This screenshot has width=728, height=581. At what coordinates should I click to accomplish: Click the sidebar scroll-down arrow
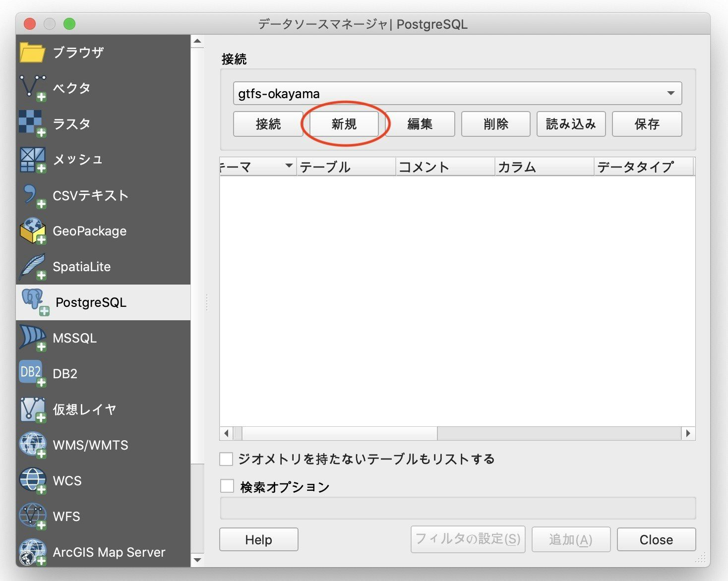pos(197,560)
